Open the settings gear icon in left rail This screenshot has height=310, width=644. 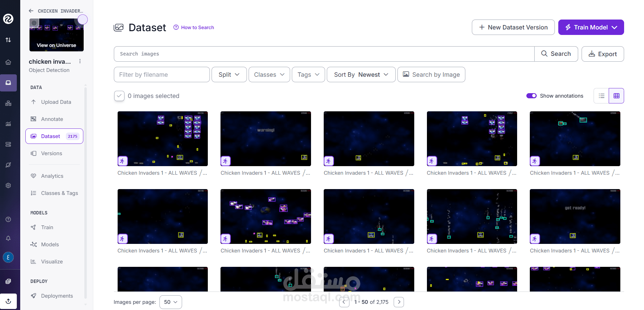point(8,185)
